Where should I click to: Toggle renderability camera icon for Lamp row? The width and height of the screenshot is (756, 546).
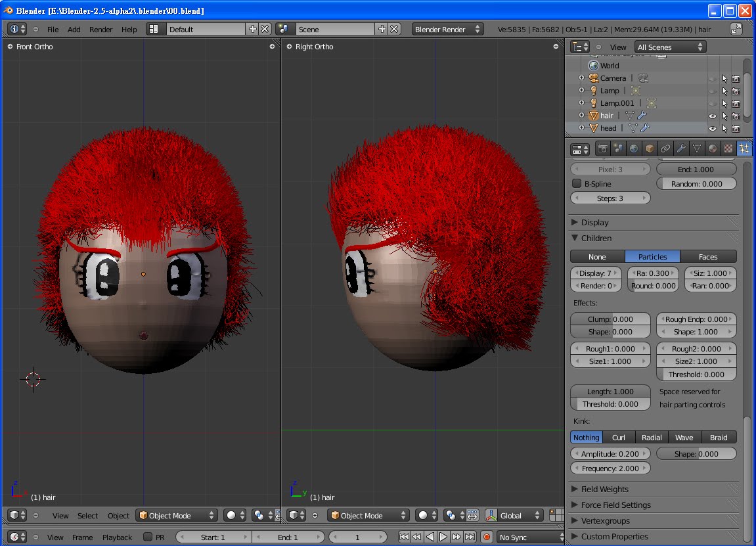(736, 91)
